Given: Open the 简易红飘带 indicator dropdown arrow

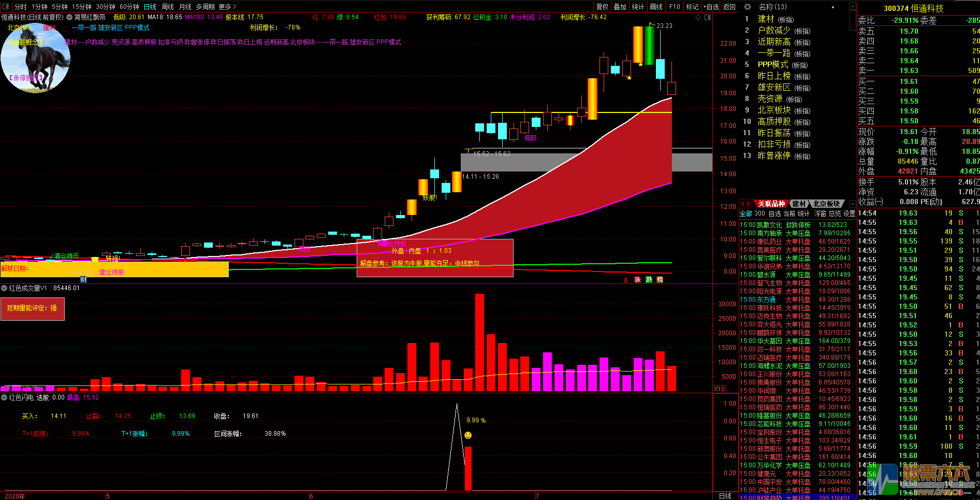Looking at the screenshot, I should point(69,17).
